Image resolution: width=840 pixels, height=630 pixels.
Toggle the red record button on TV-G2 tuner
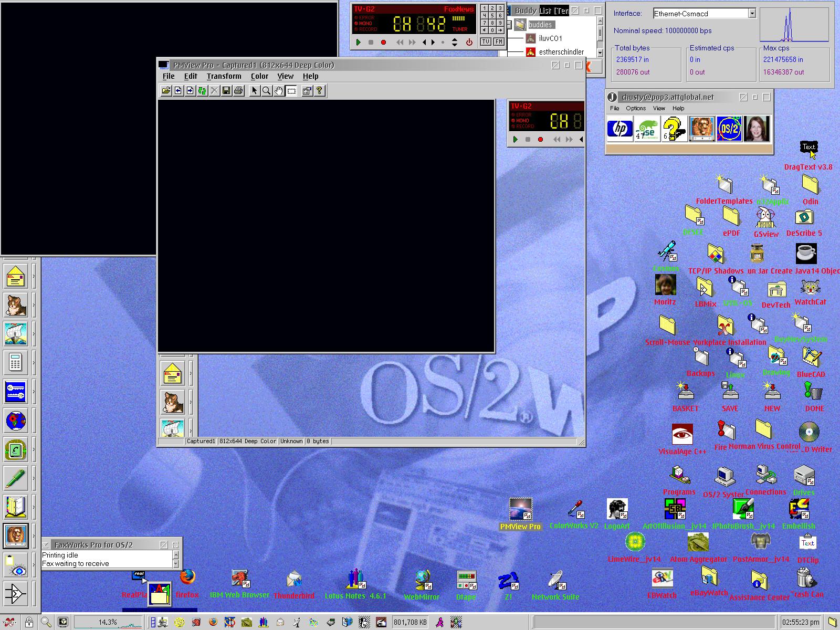[383, 43]
